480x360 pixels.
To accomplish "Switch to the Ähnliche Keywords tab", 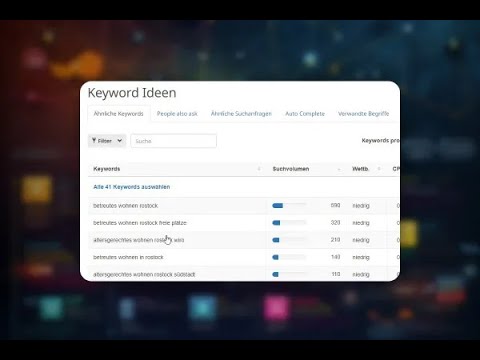I will click(118, 114).
